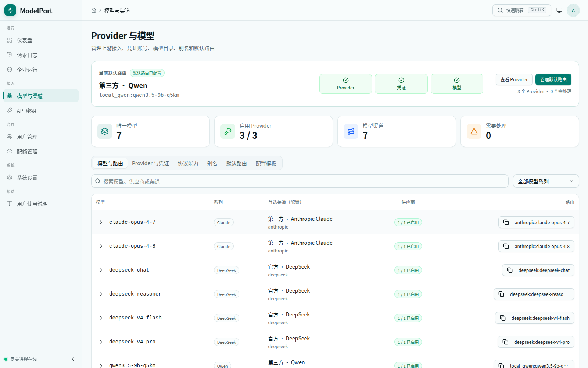
Task: Copy the deepseek:deepseek-v4-pro route
Action: (536, 342)
